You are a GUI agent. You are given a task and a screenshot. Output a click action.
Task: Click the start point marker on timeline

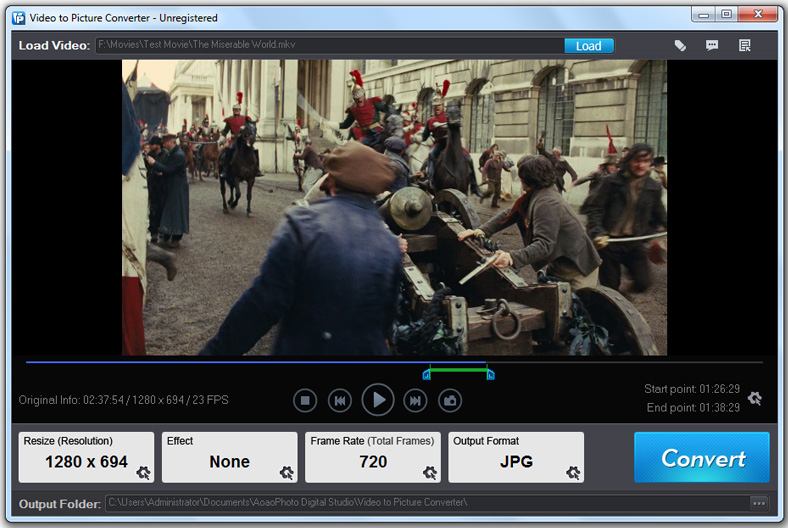(x=427, y=375)
